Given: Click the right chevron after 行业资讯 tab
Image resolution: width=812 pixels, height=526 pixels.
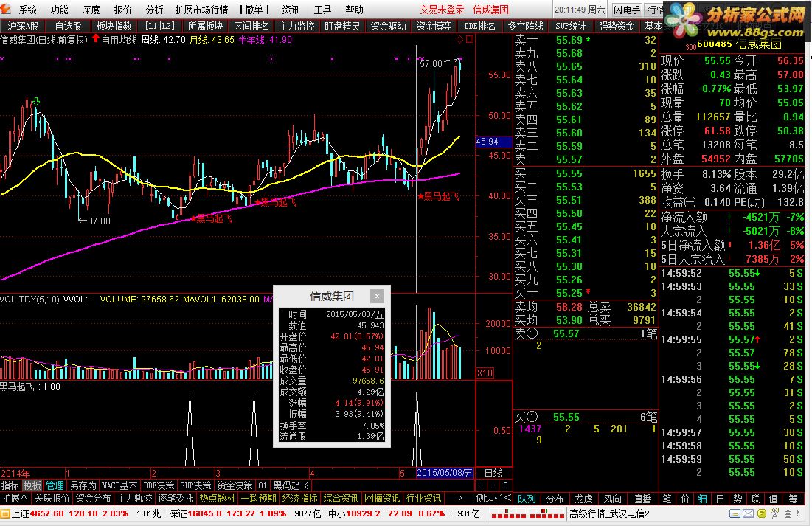Looking at the screenshot, I should click(x=459, y=498).
